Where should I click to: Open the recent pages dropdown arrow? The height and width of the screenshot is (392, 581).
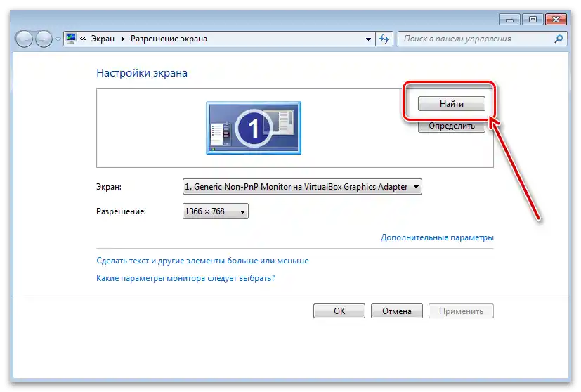pyautogui.click(x=58, y=39)
